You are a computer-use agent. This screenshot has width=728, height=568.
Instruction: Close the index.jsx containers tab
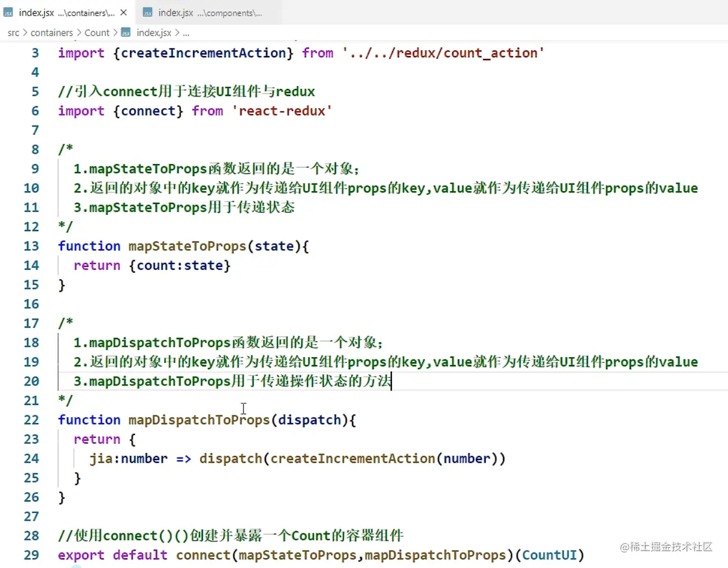point(123,12)
